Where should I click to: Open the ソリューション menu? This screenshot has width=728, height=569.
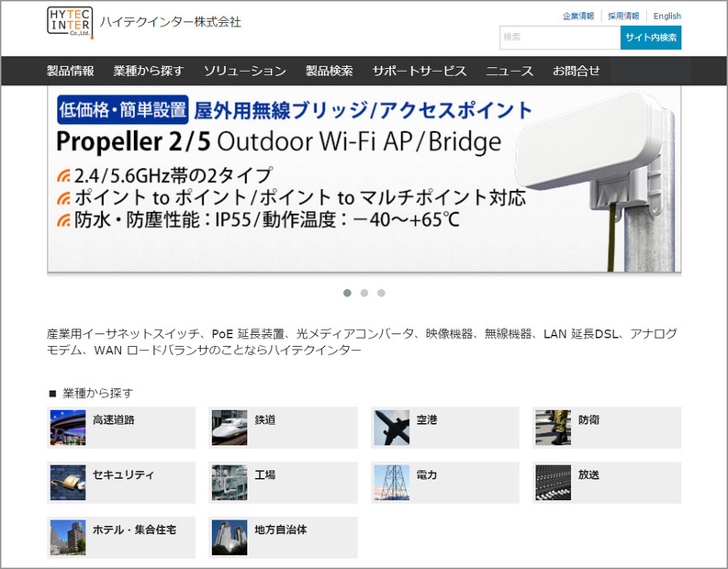click(x=245, y=71)
